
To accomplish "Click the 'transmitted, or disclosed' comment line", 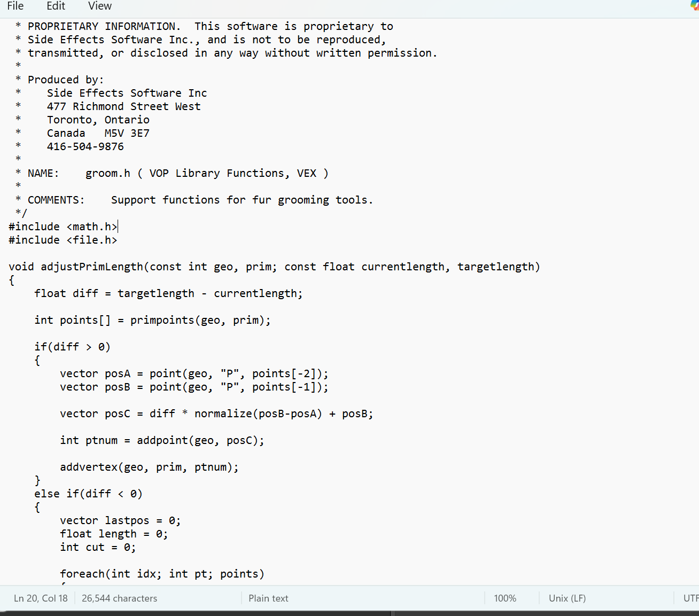I will click(x=226, y=53).
